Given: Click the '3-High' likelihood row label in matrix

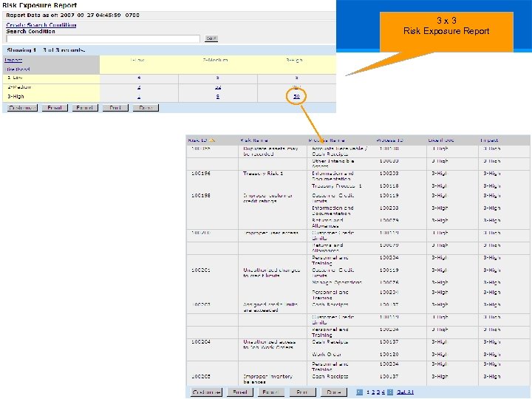Looking at the screenshot, I should point(16,96).
